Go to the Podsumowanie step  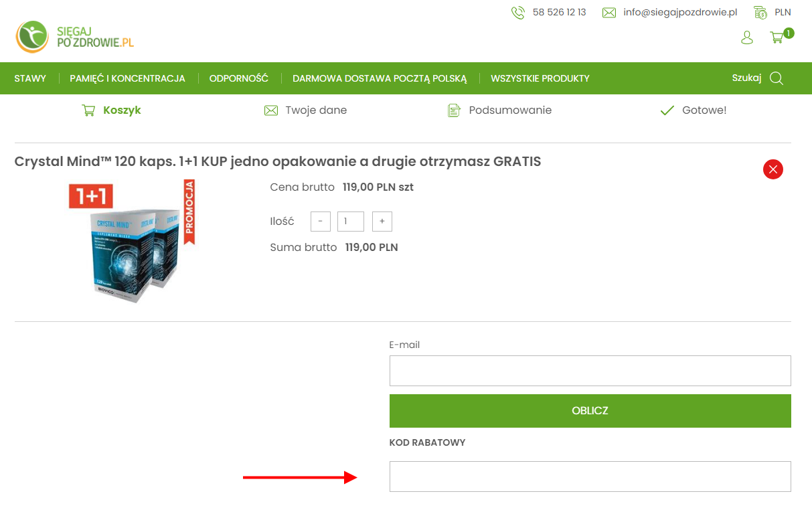510,110
